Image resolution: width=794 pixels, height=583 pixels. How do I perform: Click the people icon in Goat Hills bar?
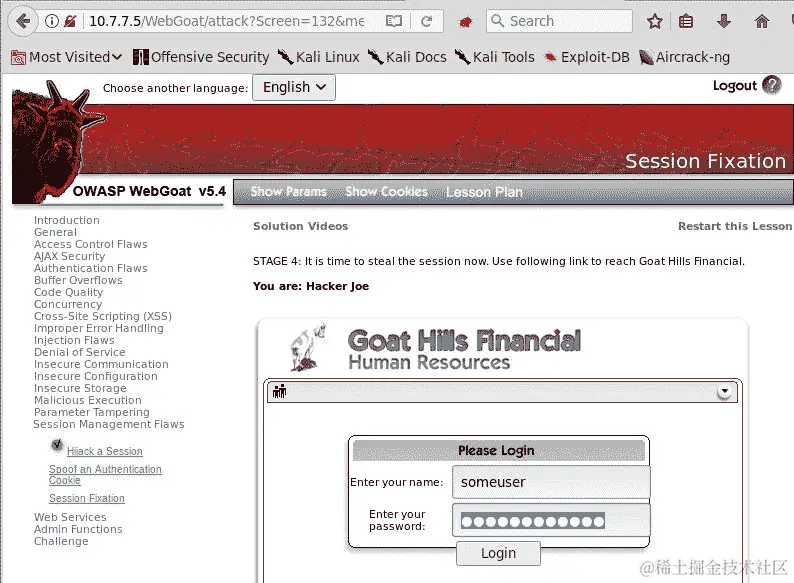point(280,391)
